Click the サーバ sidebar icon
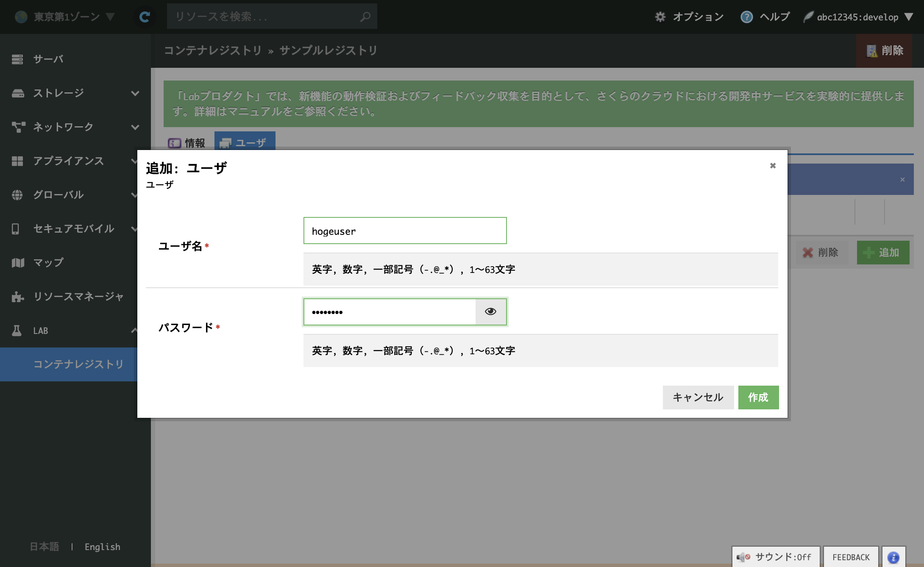Screen dimensions: 924x567 pyautogui.click(x=17, y=59)
